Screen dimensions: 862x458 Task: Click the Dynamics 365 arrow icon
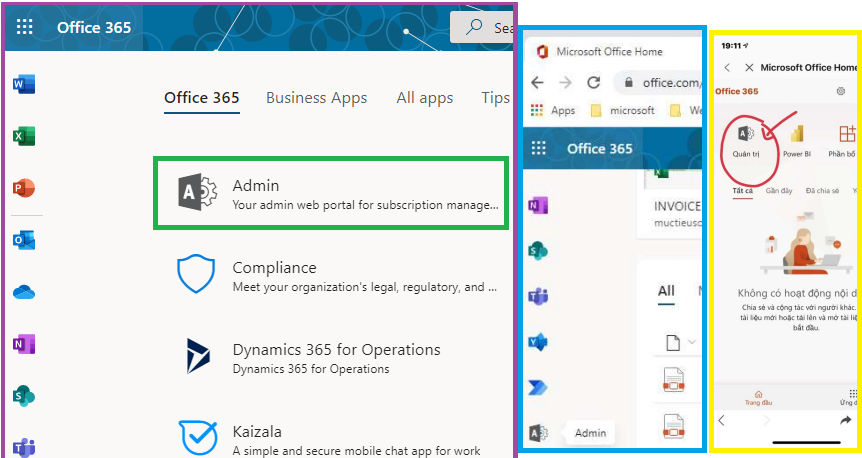pos(197,356)
